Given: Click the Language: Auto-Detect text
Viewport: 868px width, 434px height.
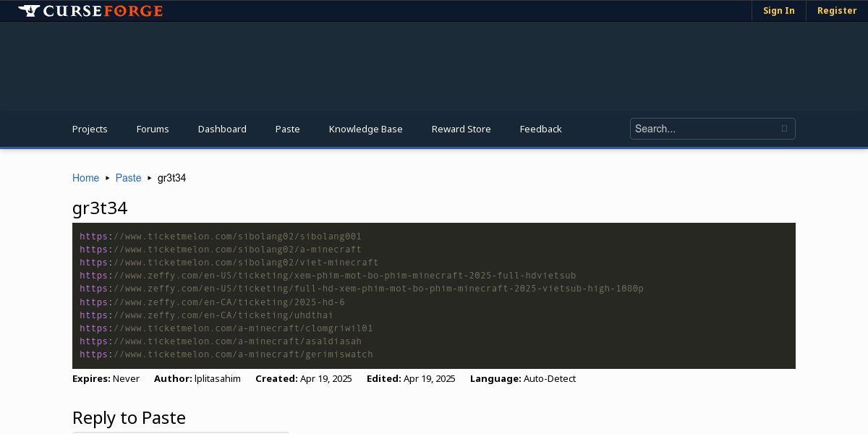Looking at the screenshot, I should click(523, 378).
